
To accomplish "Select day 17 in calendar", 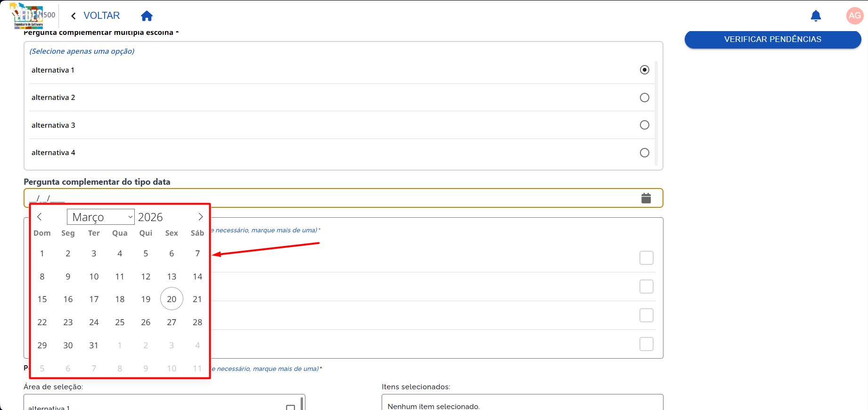I will click(x=94, y=299).
